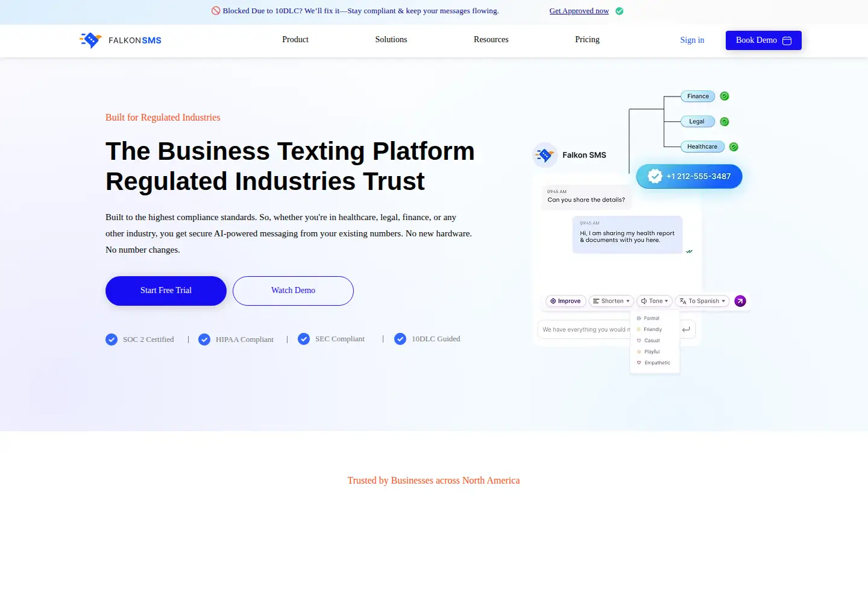Click the check badge beside HIPAA Compliant
Image resolution: width=868 pixels, height=603 pixels.
click(x=204, y=339)
